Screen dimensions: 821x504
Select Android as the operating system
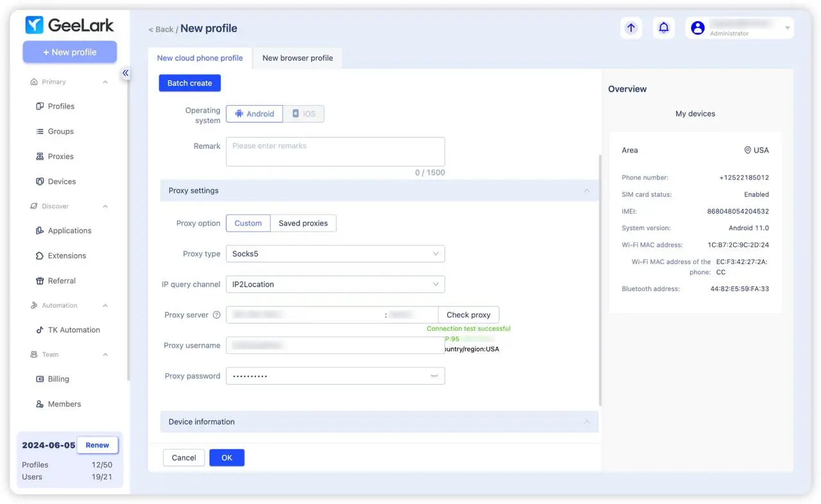point(254,113)
